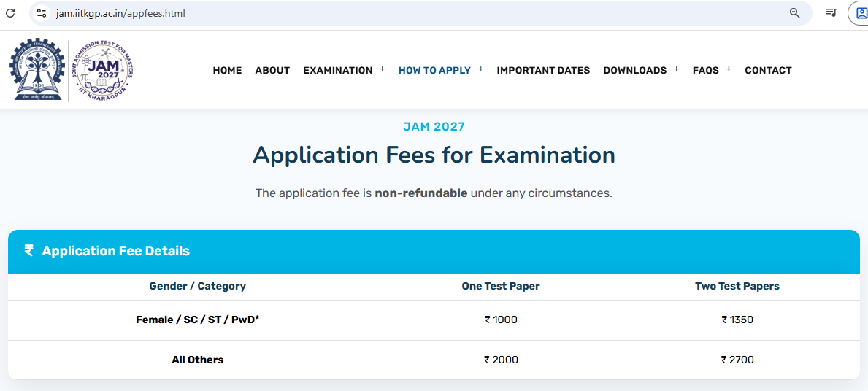Open the HOW TO APPLY menu item
868x391 pixels.
[x=434, y=70]
